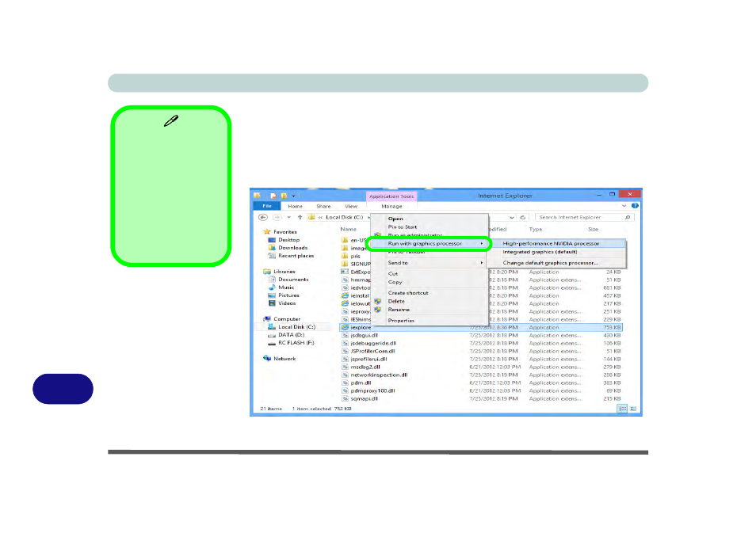Image resolution: width=756 pixels, height=533 pixels.
Task: Expand the ribbon with the chevron
Action: point(624,206)
